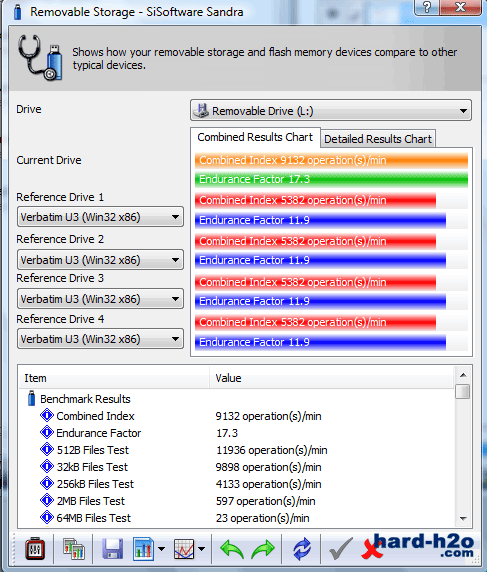The width and height of the screenshot is (487, 572).
Task: Click the value 9898 operation(s)/min
Action: tap(268, 467)
